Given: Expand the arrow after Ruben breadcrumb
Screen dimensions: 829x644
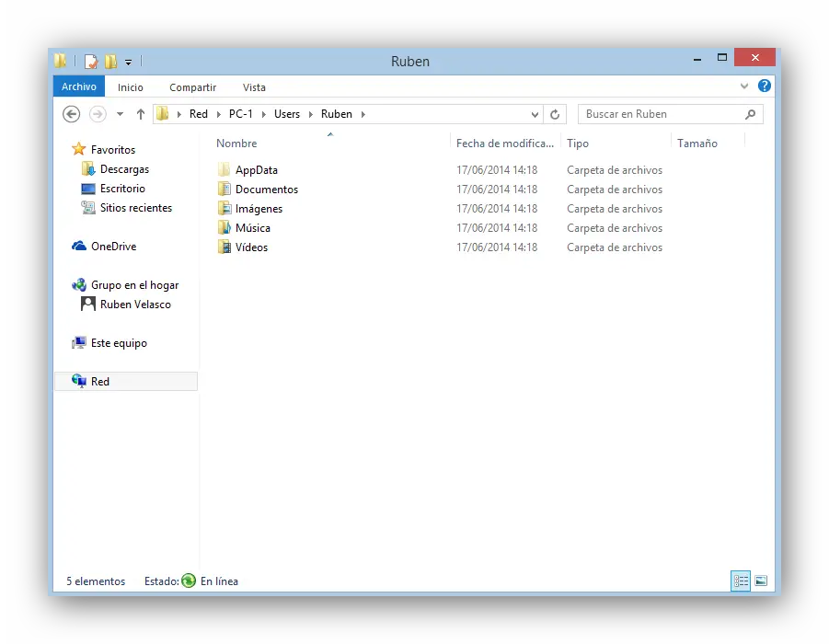Looking at the screenshot, I should tap(363, 114).
